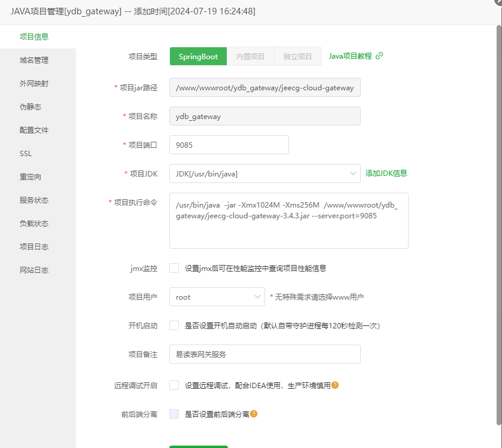Click green submit button at form bottom
The height and width of the screenshot is (448, 502).
(x=199, y=447)
